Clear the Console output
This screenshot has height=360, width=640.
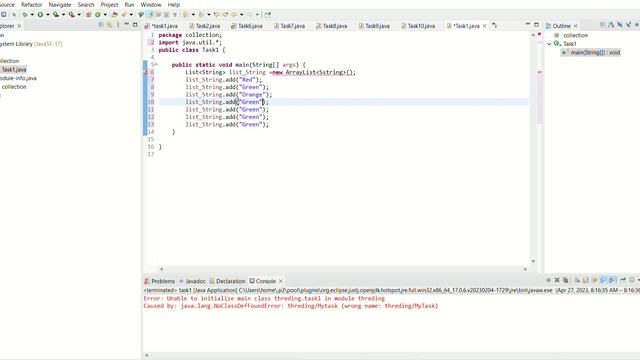click(x=577, y=280)
